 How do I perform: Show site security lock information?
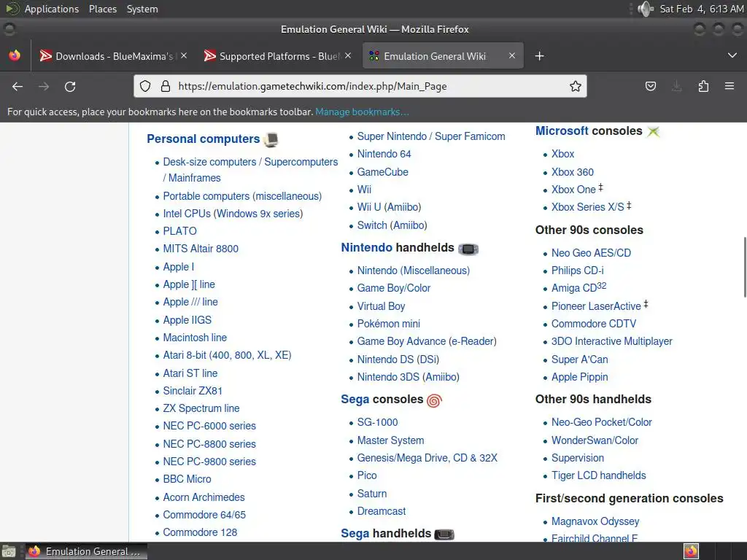166,86
